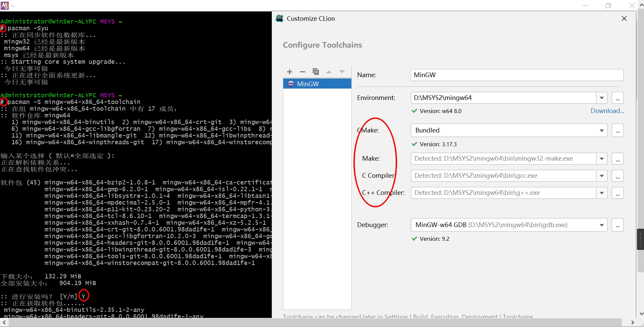Click the '904.19 MiB' install size line
This screenshot has width=644, height=327.
(48, 283)
